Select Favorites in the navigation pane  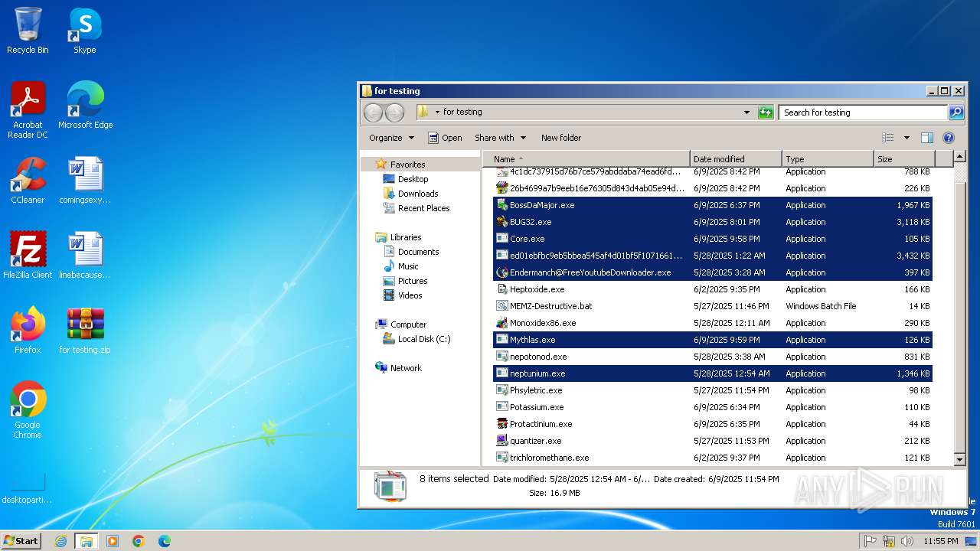click(x=407, y=165)
